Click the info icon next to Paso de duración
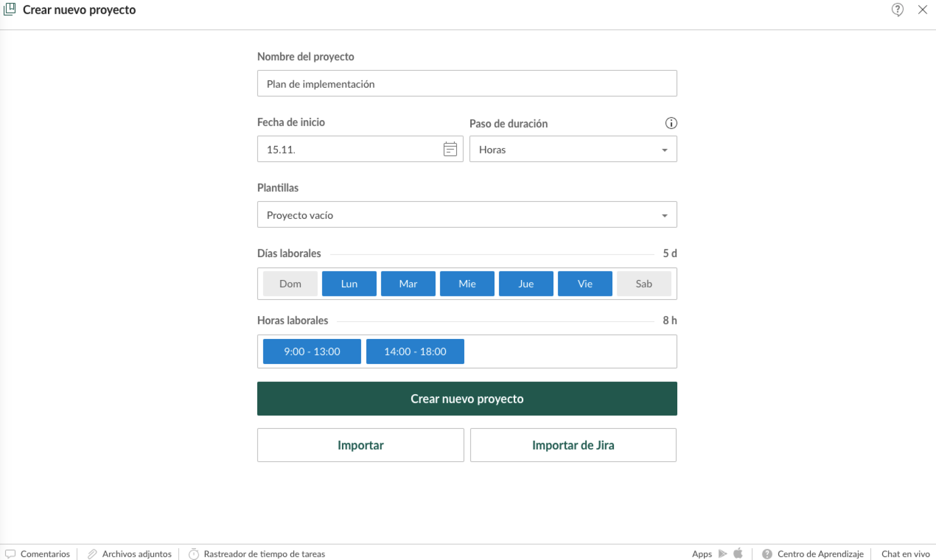 point(671,123)
